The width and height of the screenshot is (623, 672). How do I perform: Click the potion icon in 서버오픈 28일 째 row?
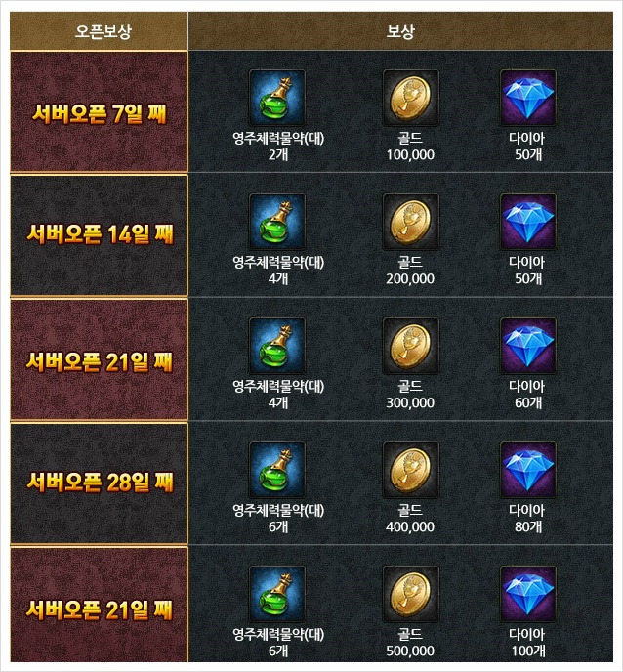coord(277,470)
